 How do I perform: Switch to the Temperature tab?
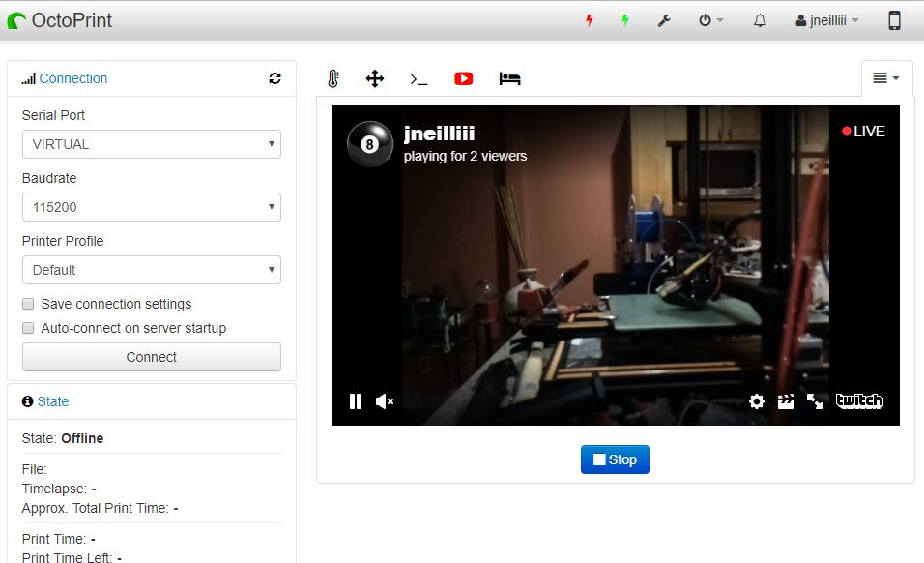[x=332, y=78]
